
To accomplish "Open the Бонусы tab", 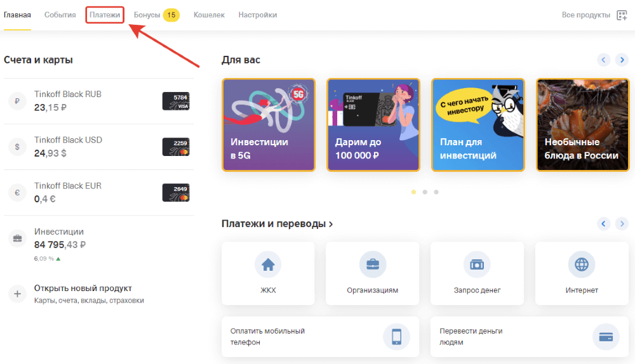I will [x=147, y=15].
